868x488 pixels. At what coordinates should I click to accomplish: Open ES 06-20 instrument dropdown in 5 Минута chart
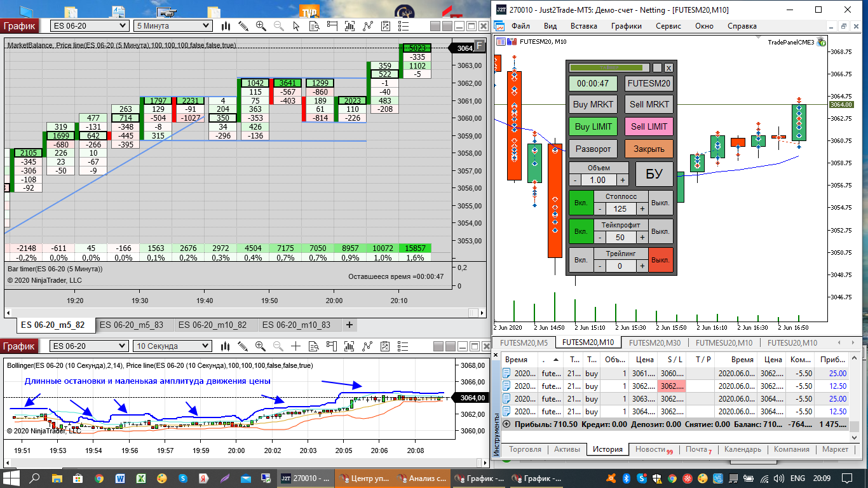(89, 26)
